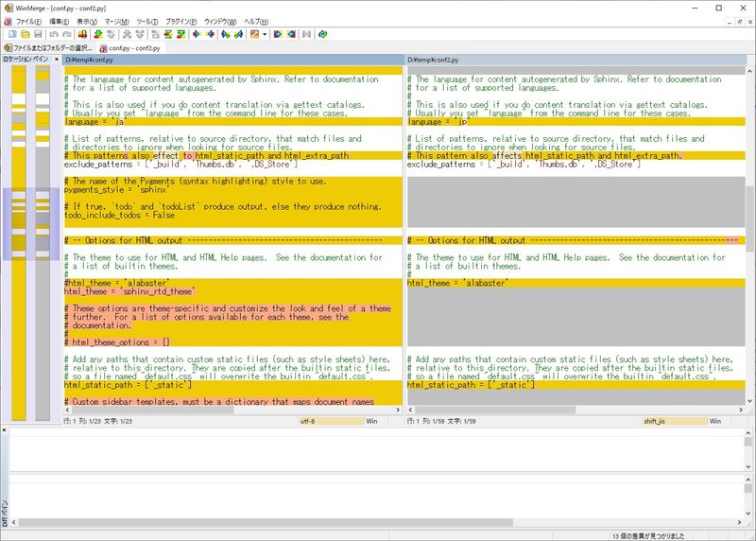This screenshot has width=756, height=541.
Task: Click the Undo toolbar icon
Action: click(55, 34)
